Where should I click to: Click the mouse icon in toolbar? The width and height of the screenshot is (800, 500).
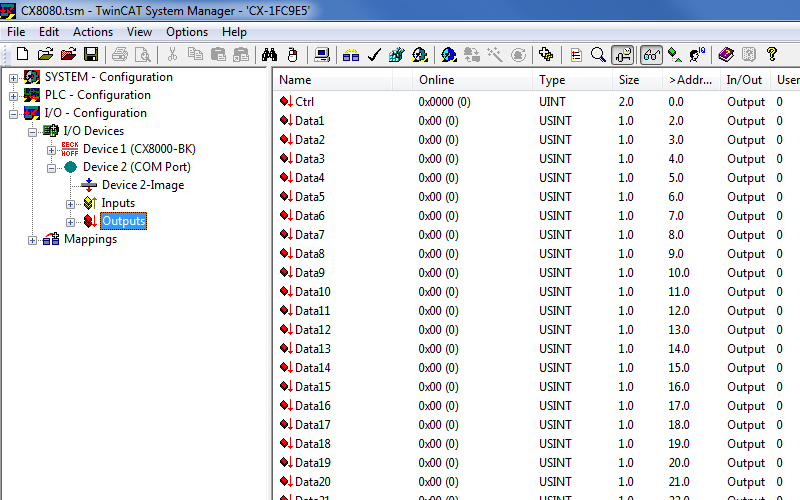(x=292, y=54)
